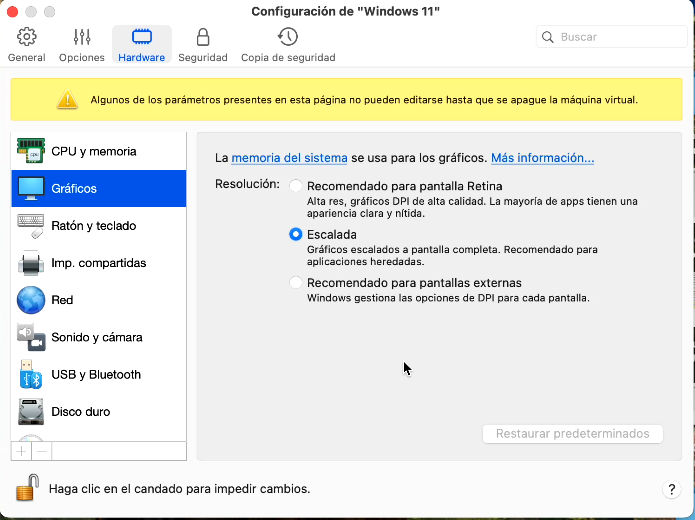Click the Imp. compartidas printer icon
This screenshot has height=520, width=695.
pyautogui.click(x=31, y=263)
